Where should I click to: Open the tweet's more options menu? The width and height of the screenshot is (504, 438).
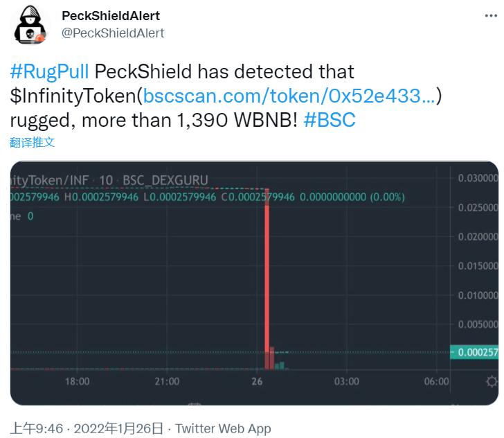[x=487, y=16]
